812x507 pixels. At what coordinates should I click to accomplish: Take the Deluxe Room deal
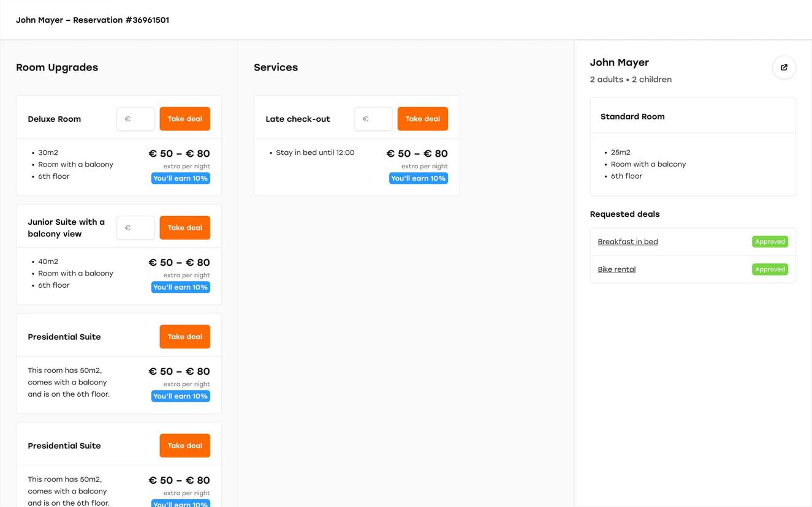point(184,119)
